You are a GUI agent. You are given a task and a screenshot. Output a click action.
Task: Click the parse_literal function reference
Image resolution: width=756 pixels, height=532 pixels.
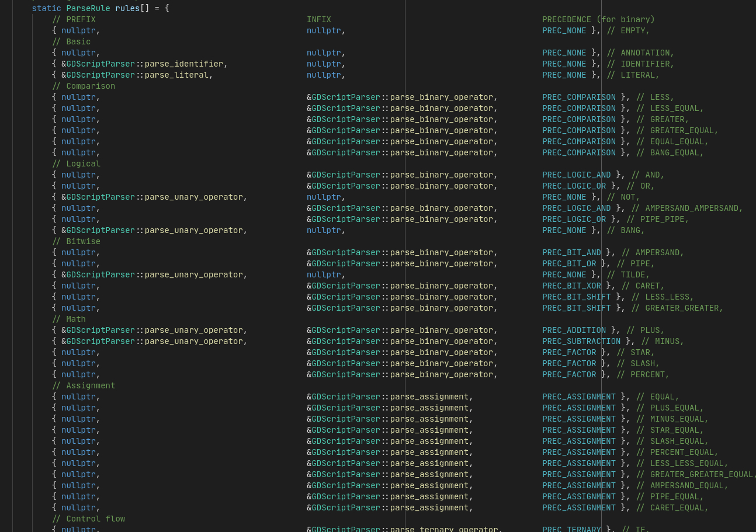[x=176, y=75]
